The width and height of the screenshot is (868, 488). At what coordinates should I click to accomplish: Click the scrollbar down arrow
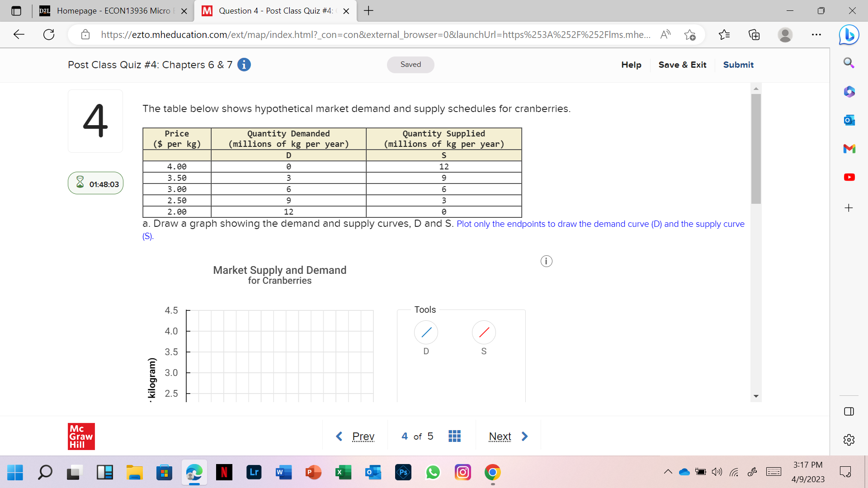[756, 396]
